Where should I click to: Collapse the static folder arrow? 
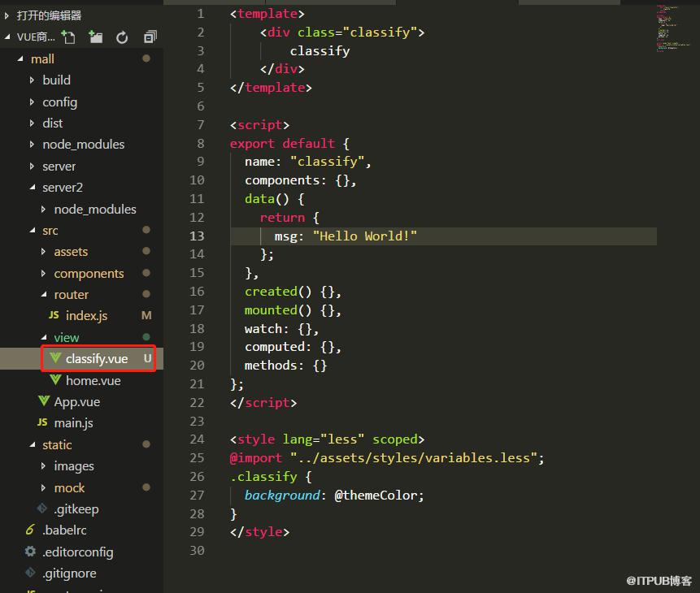click(x=33, y=444)
